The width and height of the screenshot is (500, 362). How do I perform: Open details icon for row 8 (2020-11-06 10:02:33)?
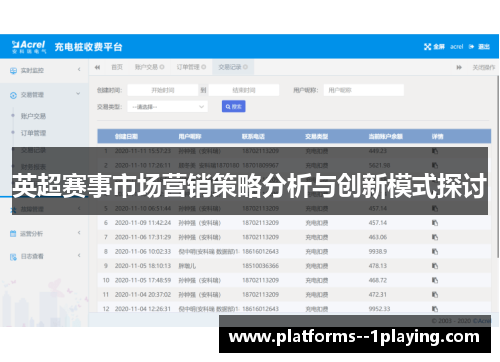(x=435, y=251)
